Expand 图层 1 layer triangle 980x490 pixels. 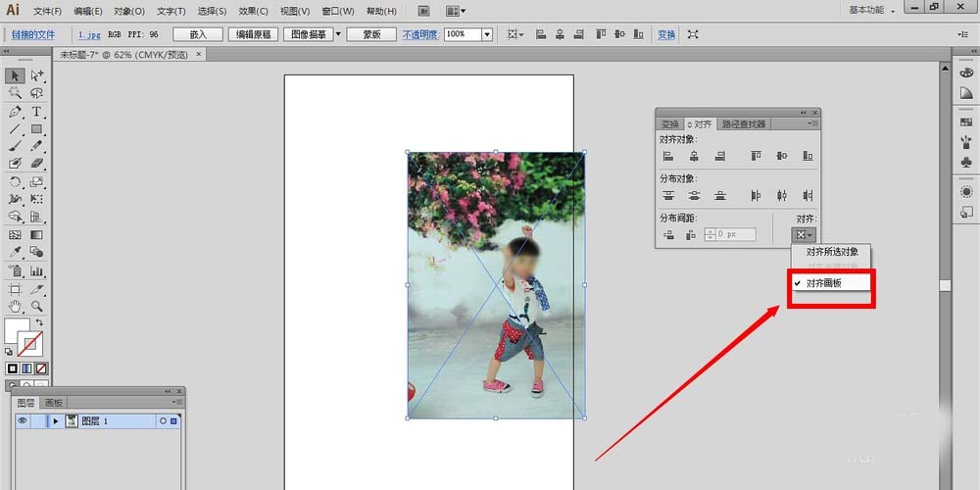pyautogui.click(x=56, y=421)
